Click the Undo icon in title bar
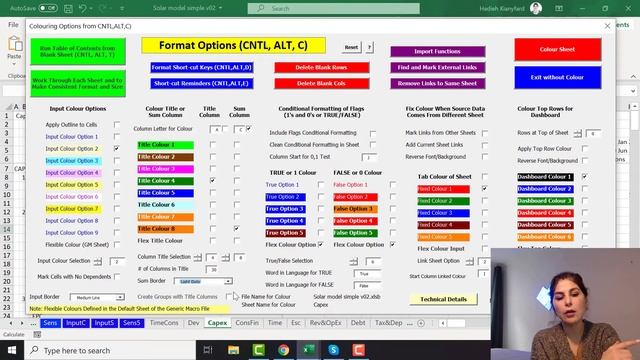Image resolution: width=640 pixels, height=360 pixels. tap(83, 8)
